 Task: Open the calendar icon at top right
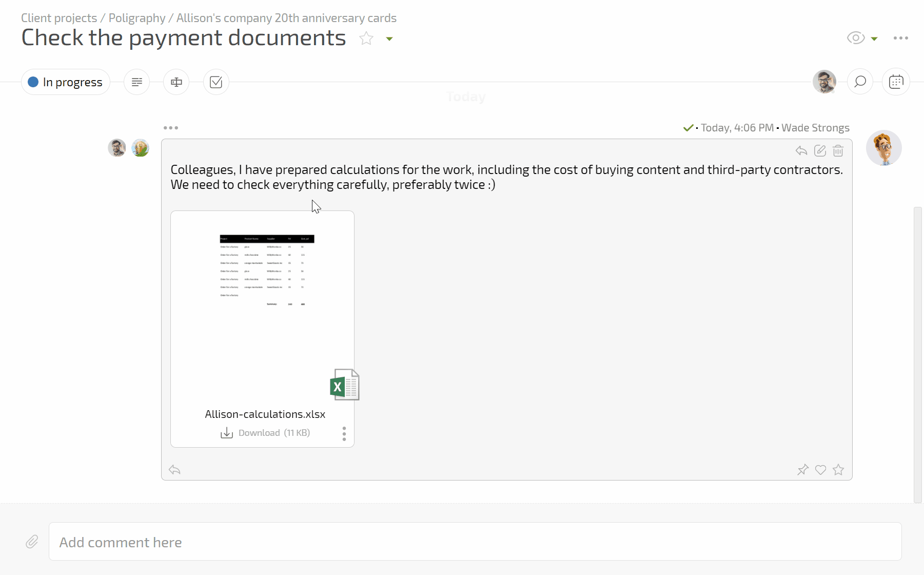tap(896, 82)
